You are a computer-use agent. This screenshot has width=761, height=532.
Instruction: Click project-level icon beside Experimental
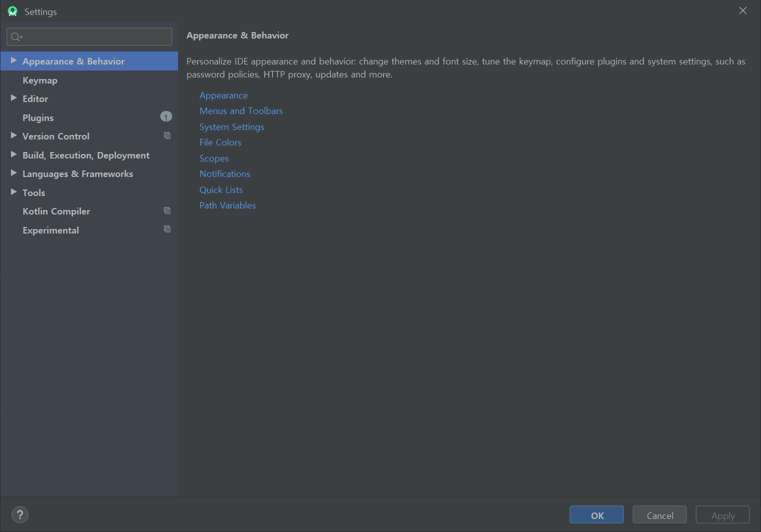click(167, 229)
